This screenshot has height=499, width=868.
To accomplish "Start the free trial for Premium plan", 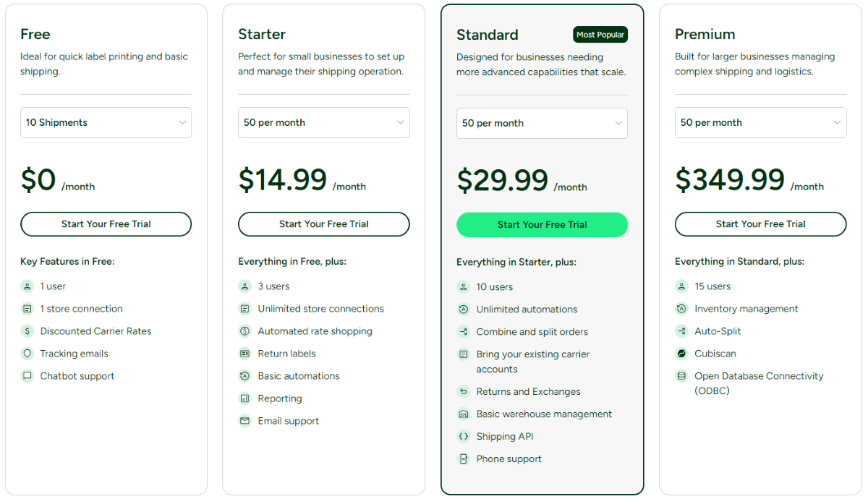I will click(760, 224).
